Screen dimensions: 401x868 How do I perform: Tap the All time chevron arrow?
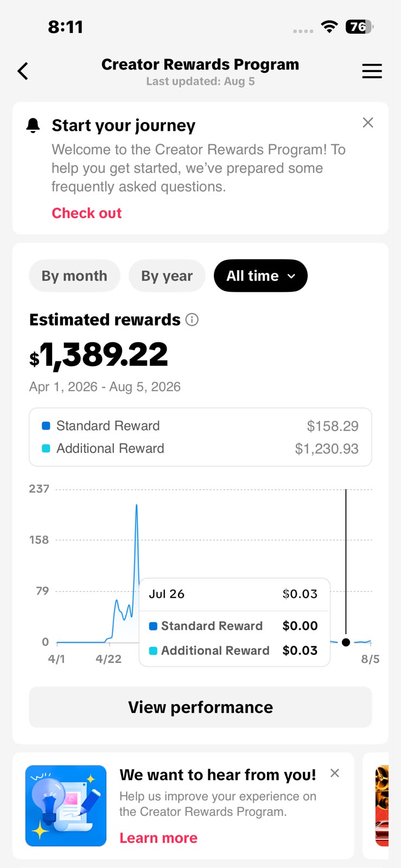(291, 276)
